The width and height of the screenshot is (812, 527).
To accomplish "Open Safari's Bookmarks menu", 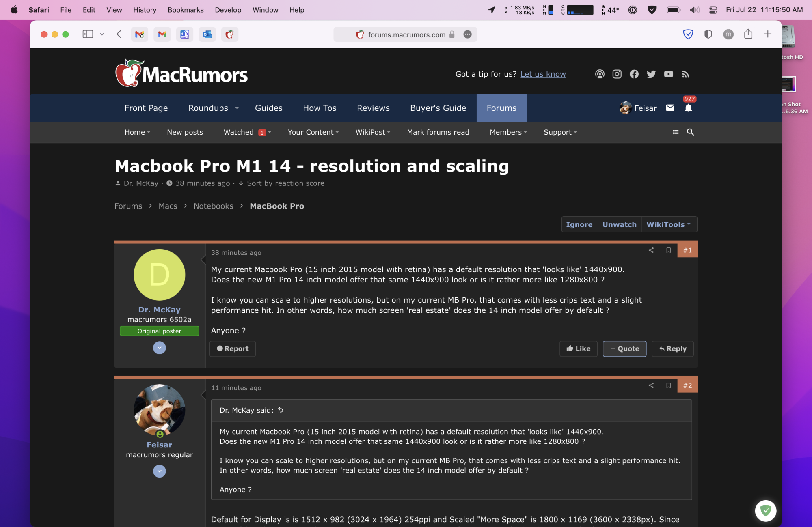I will pos(185,10).
